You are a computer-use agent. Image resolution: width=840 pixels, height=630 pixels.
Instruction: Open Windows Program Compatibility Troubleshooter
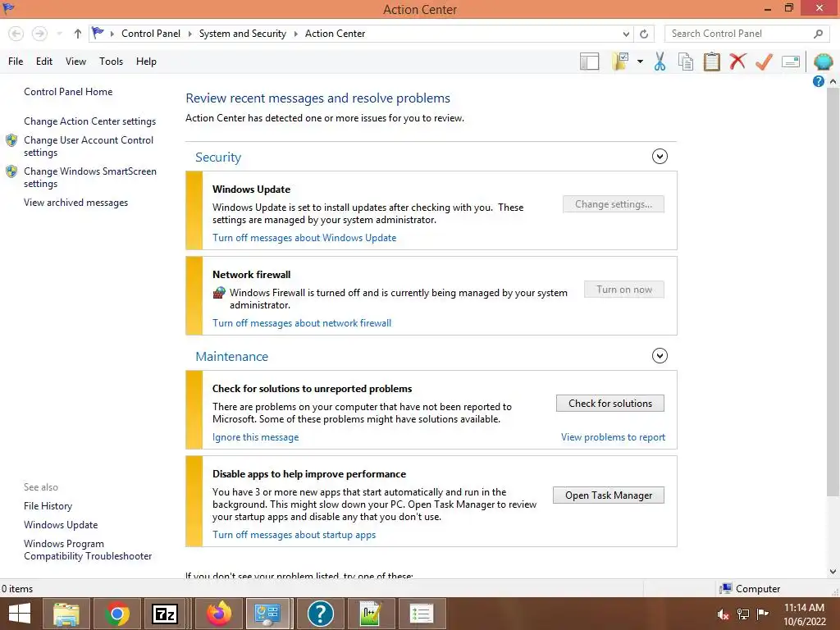point(88,550)
